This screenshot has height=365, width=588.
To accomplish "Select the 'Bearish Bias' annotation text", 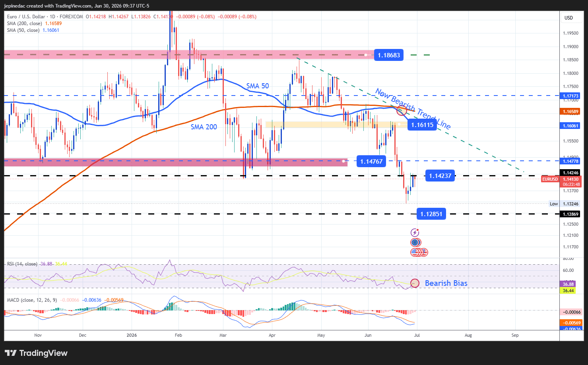I will 446,283.
